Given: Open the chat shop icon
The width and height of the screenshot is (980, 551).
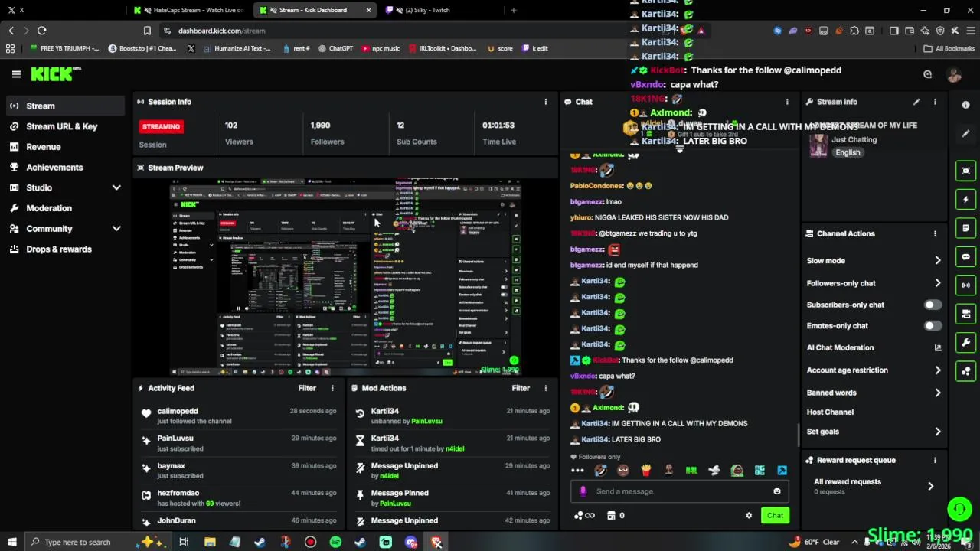Looking at the screenshot, I should 611,516.
